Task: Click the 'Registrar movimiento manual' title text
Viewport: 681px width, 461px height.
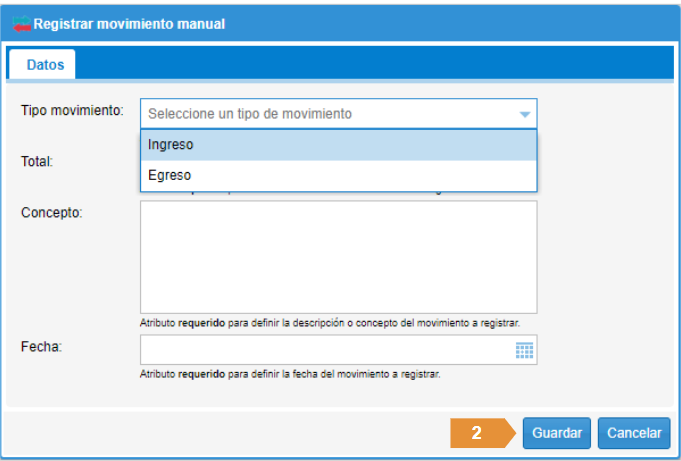Action: [130, 22]
